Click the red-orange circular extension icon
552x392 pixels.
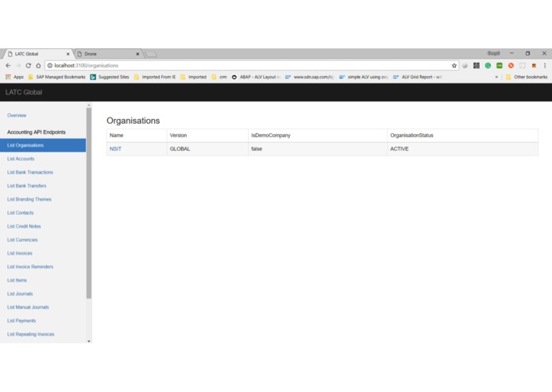coord(511,65)
